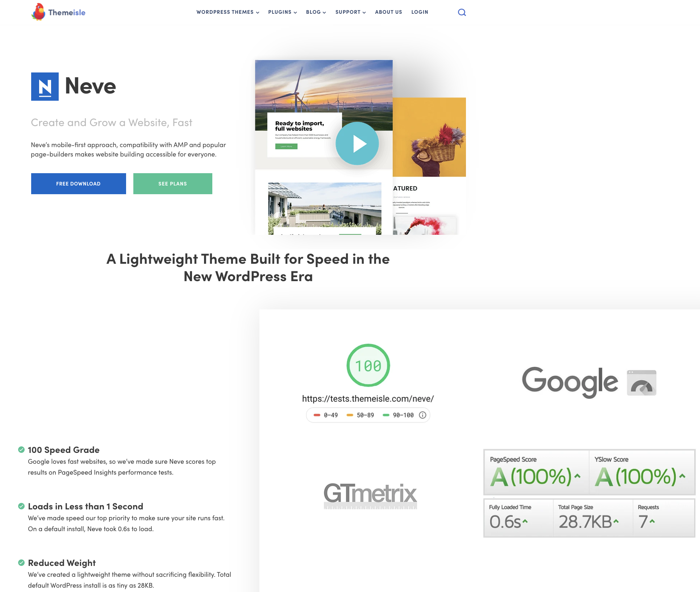The width and height of the screenshot is (700, 592).
Task: Click the orange 50–89 legend marker
Action: (x=350, y=415)
